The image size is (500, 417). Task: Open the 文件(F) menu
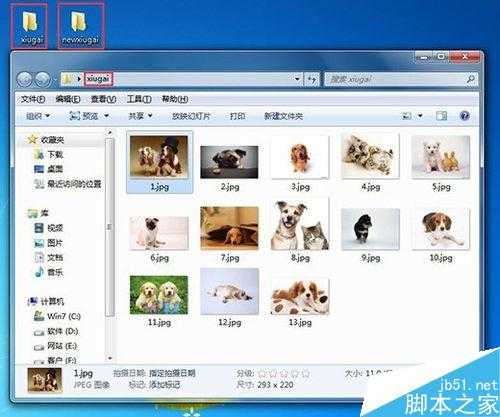point(33,99)
